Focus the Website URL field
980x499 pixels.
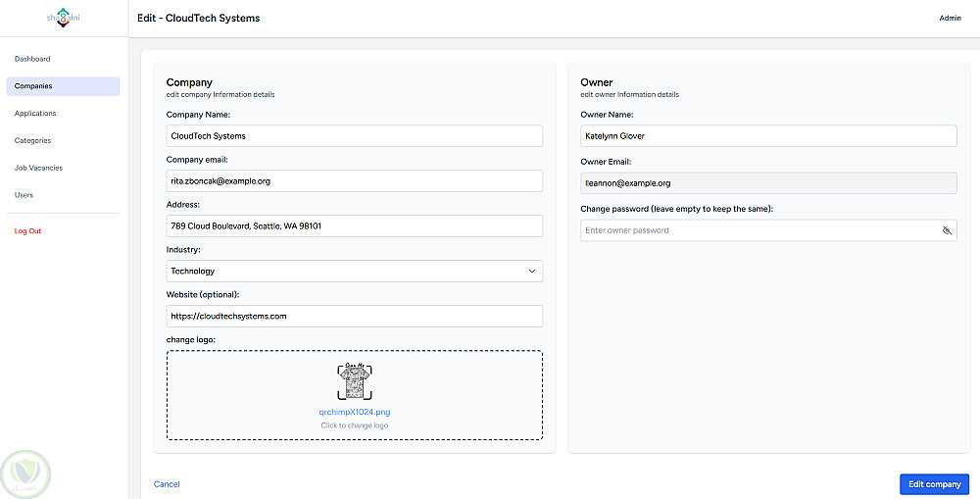click(x=355, y=316)
